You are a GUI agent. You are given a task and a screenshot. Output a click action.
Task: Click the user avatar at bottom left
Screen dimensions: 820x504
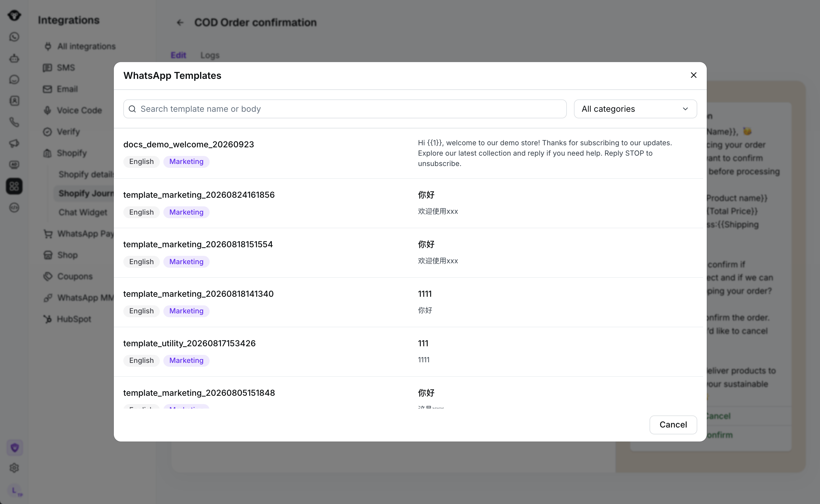(x=15, y=491)
